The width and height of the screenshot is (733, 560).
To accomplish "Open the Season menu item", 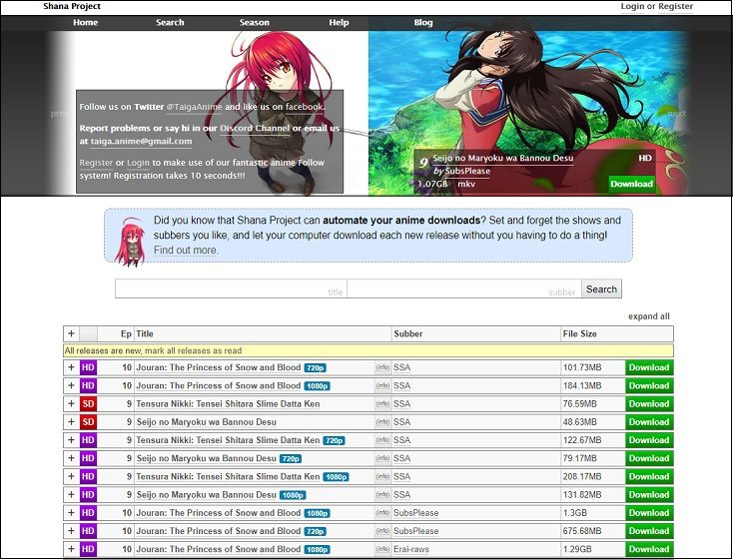I will point(255,22).
